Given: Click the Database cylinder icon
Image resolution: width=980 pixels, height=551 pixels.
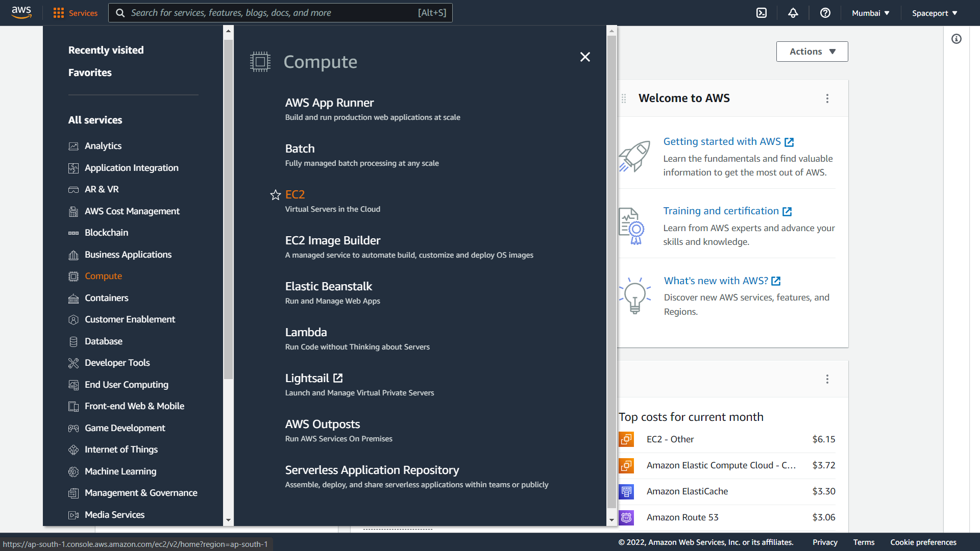Looking at the screenshot, I should (x=73, y=342).
